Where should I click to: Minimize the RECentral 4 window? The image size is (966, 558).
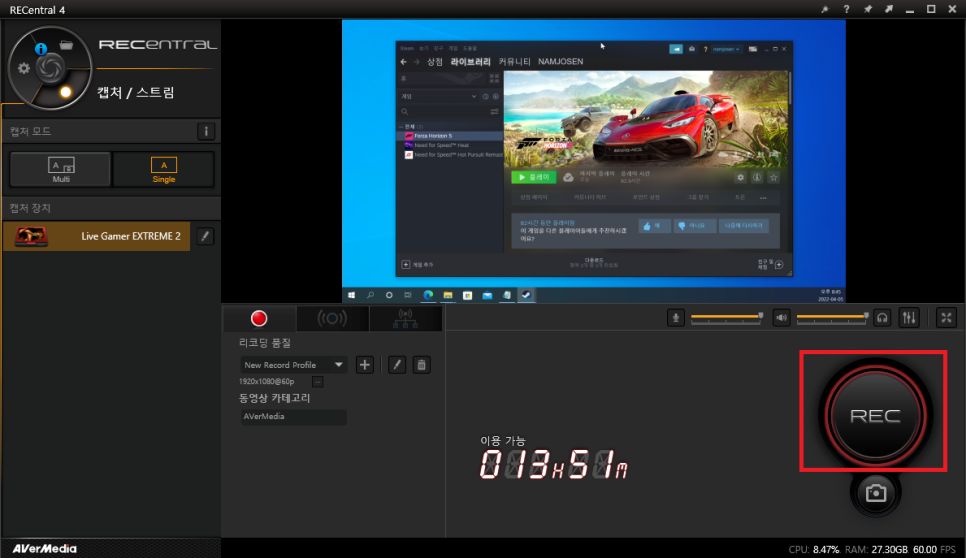909,9
